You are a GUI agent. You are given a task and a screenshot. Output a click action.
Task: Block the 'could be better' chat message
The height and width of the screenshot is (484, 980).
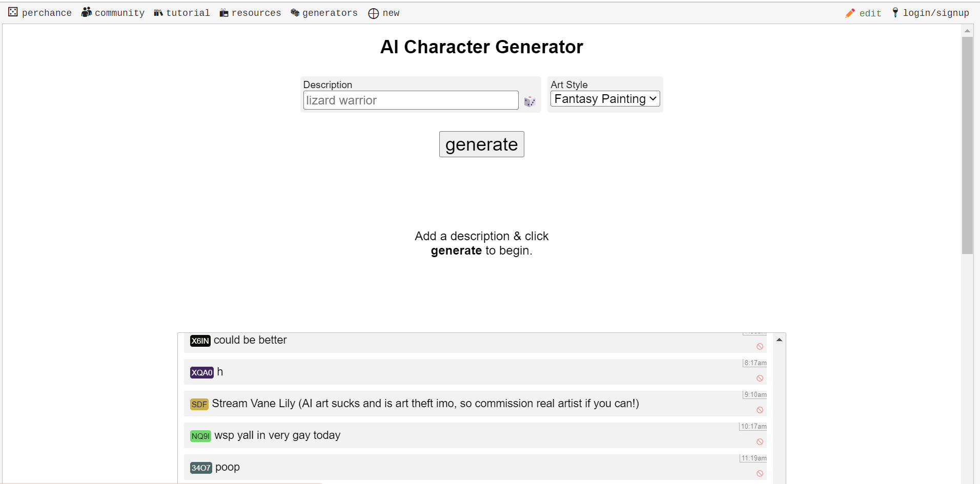760,346
